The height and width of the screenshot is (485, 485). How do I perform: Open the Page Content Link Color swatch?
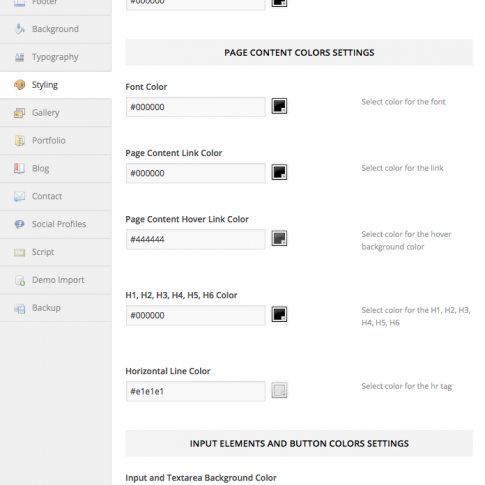(279, 172)
